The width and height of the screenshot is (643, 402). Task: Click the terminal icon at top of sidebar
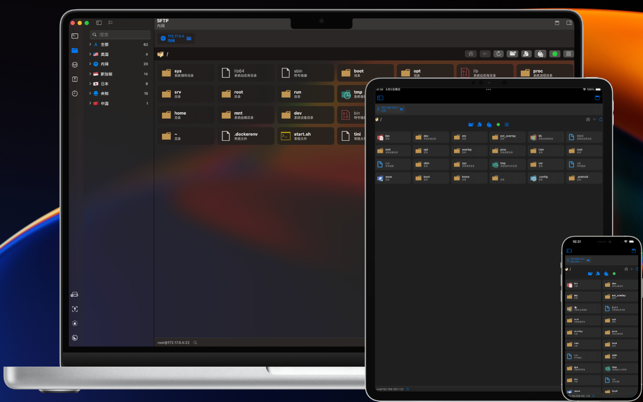(x=75, y=36)
